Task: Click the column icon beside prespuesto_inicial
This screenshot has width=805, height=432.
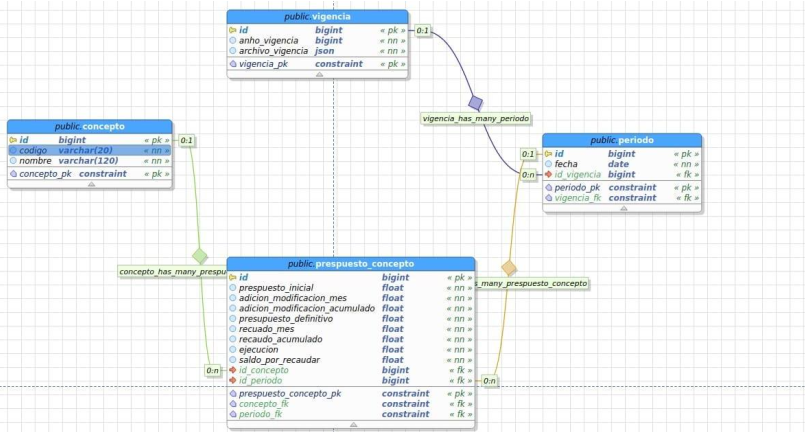Action: 233,288
